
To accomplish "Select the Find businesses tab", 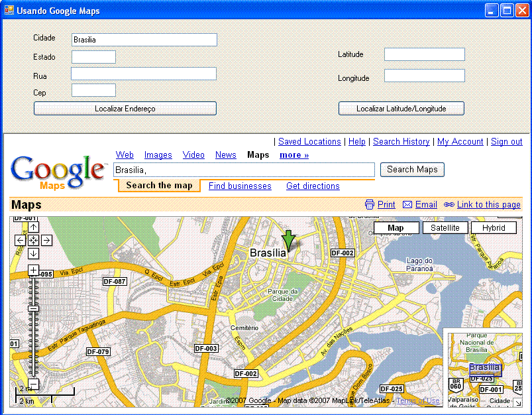I will click(240, 186).
